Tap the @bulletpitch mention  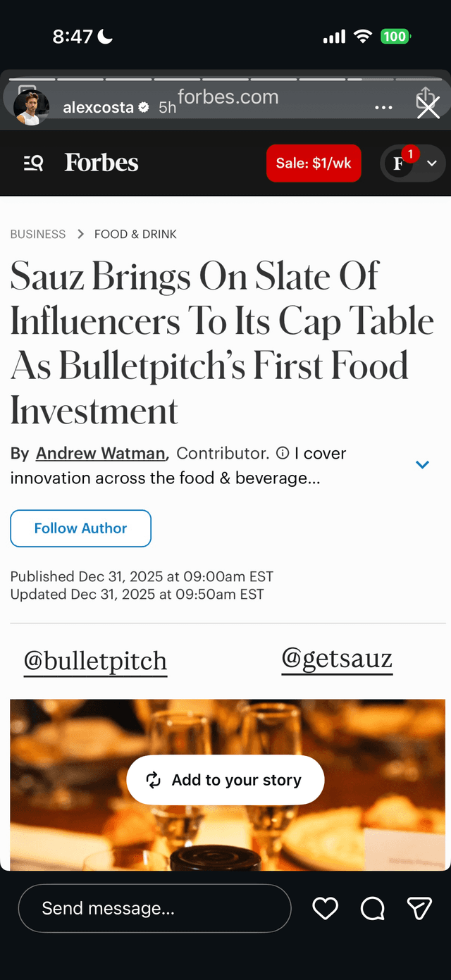tap(95, 662)
